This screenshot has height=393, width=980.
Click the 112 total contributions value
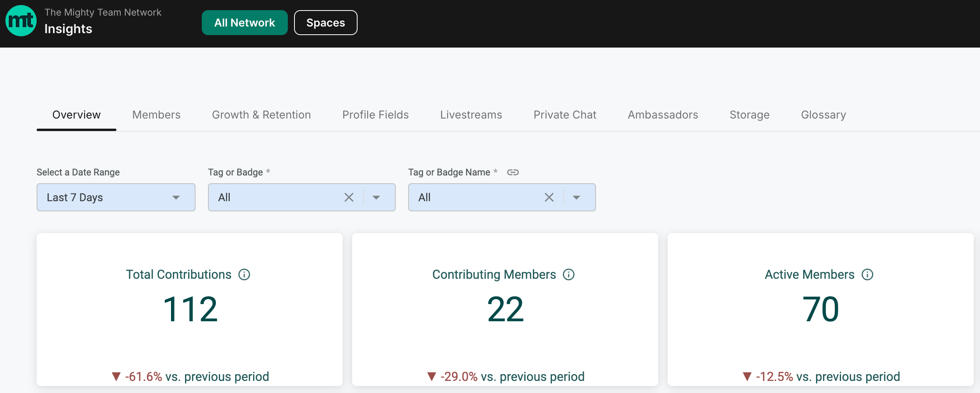(x=190, y=309)
